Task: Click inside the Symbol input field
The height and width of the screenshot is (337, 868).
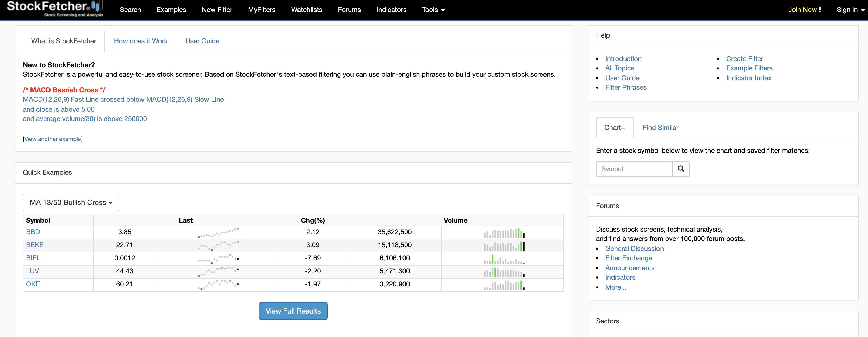Action: 634,169
